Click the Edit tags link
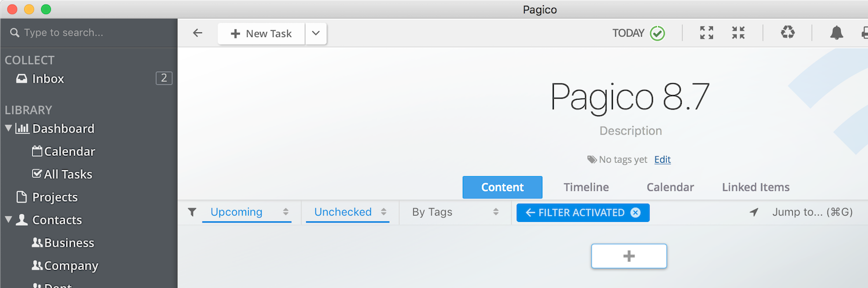 (663, 159)
